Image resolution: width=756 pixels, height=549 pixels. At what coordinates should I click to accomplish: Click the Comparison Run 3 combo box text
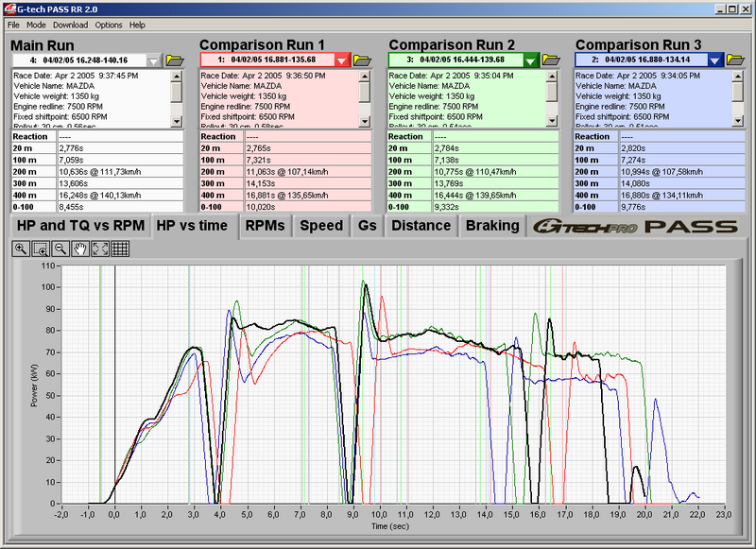point(642,60)
